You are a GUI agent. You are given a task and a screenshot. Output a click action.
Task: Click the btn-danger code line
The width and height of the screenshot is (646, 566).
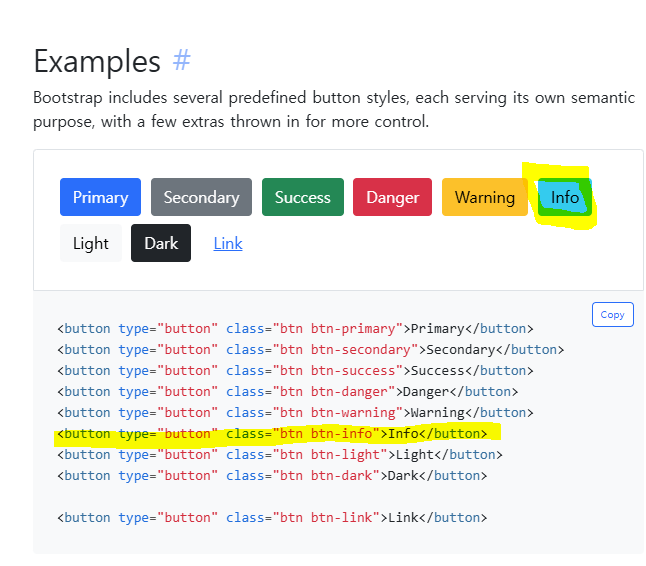288,392
